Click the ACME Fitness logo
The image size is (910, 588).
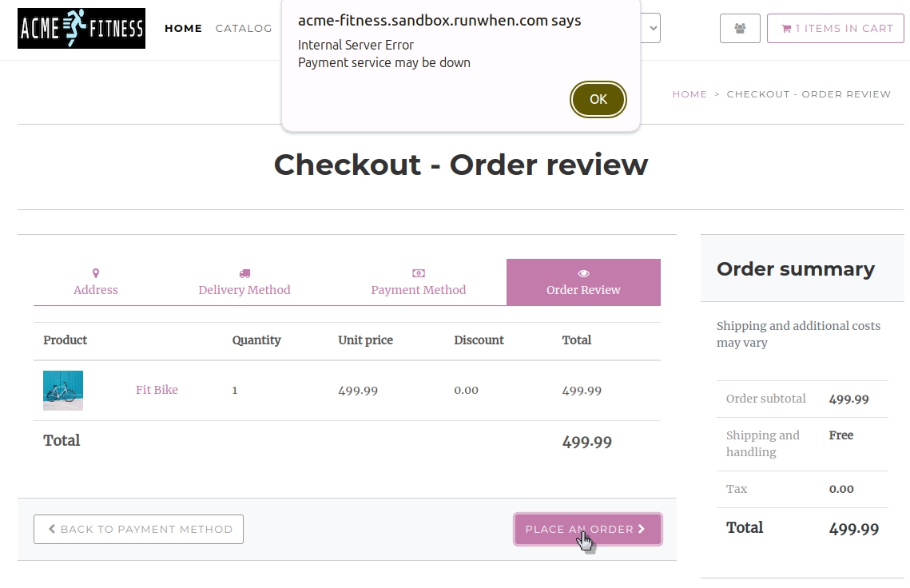81,29
